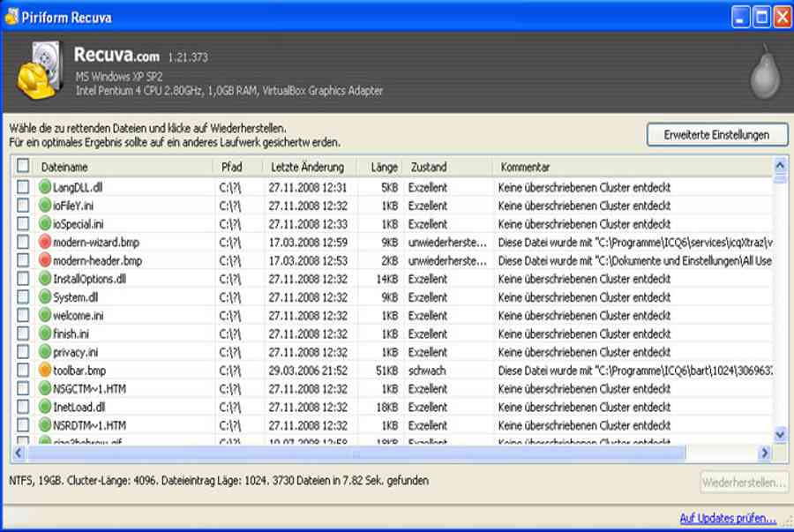Tick the checkbox for ioFileY.ini
This screenshot has width=794, height=532.
click(23, 206)
